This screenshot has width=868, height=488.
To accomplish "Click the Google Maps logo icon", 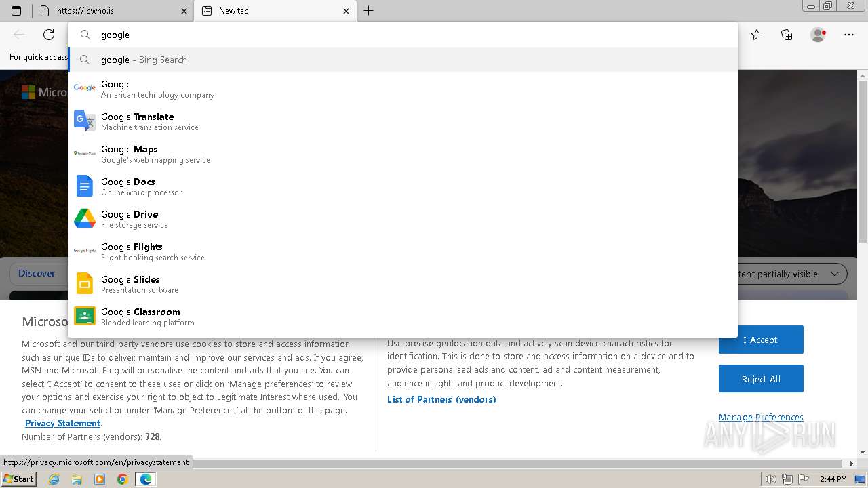I will tap(85, 153).
